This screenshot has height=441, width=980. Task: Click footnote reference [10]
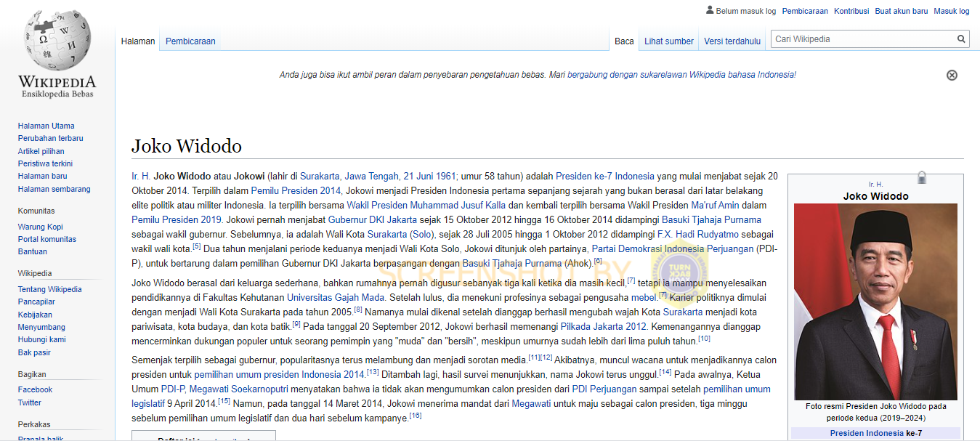click(705, 339)
